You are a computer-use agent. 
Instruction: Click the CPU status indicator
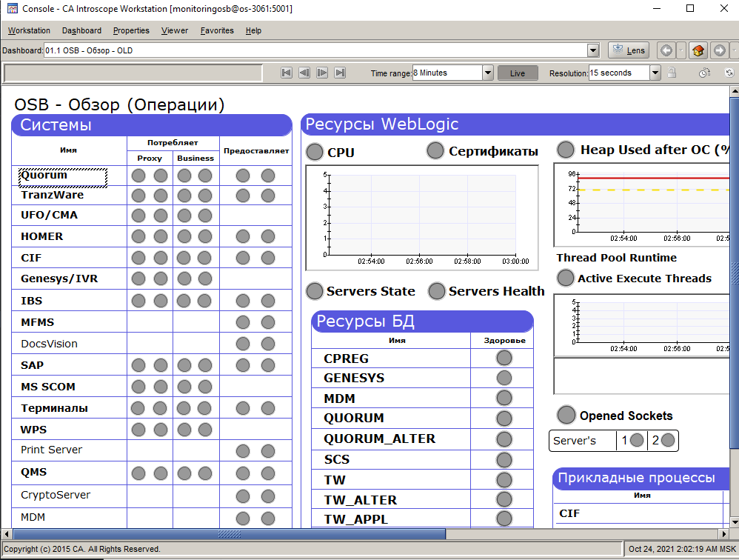pyautogui.click(x=315, y=152)
